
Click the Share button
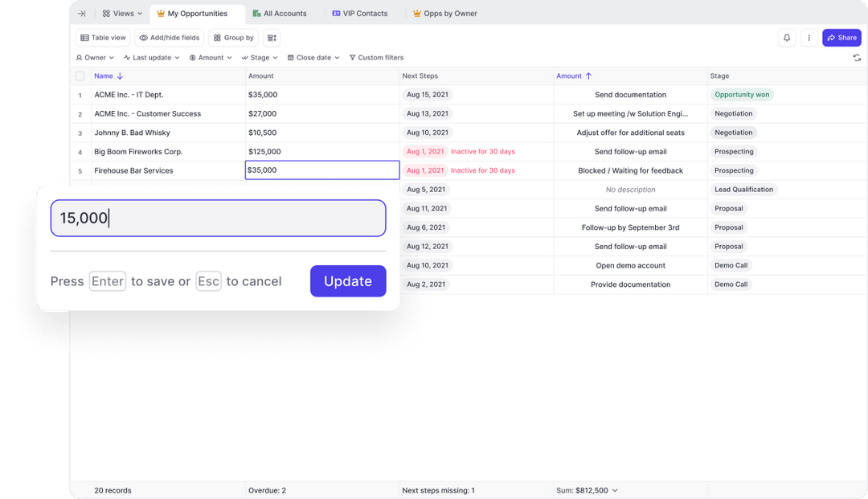pyautogui.click(x=841, y=37)
